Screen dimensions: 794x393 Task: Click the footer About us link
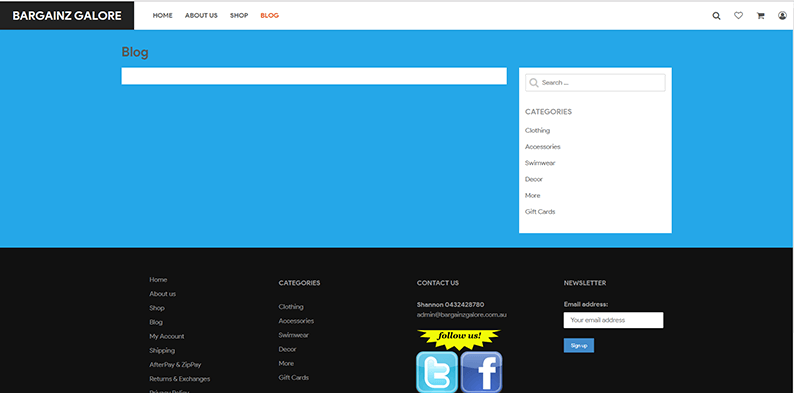pyautogui.click(x=163, y=294)
